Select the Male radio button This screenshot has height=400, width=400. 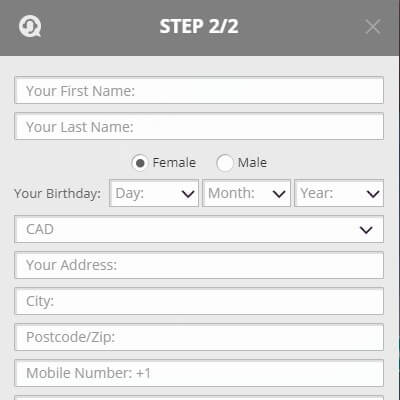pos(224,163)
